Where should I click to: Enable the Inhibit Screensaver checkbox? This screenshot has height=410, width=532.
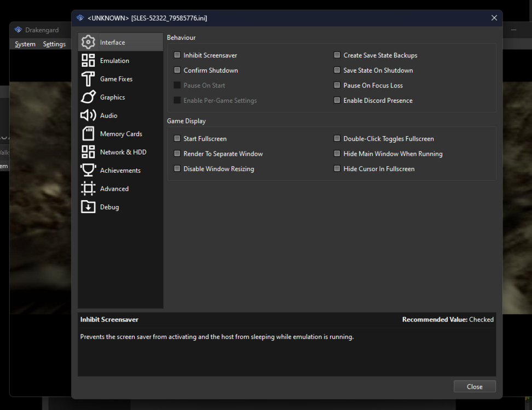click(177, 55)
